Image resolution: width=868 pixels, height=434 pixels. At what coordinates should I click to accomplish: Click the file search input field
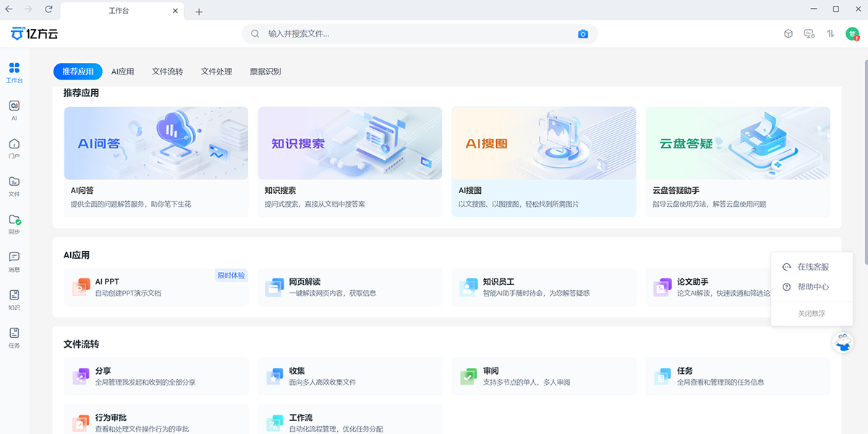tap(398, 33)
